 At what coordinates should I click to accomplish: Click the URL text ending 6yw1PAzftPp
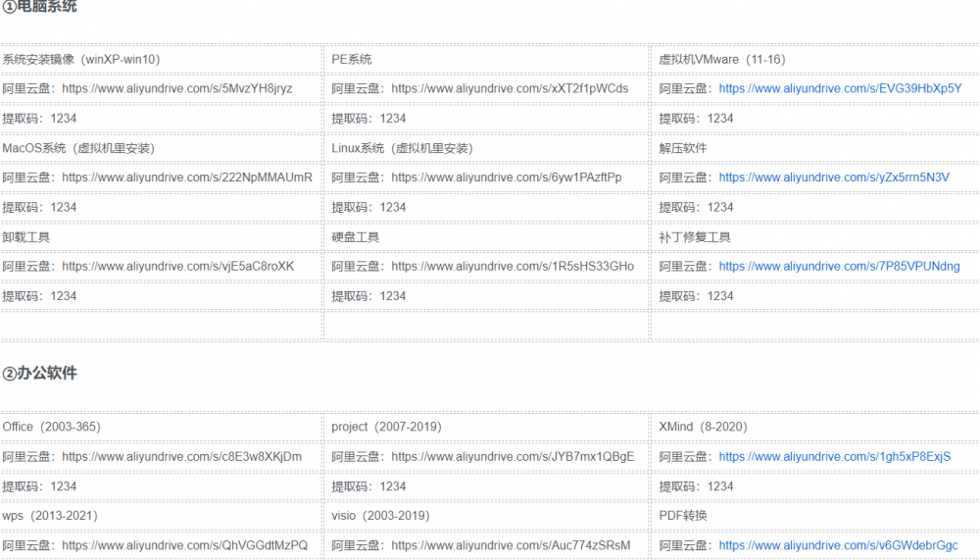coord(507,178)
